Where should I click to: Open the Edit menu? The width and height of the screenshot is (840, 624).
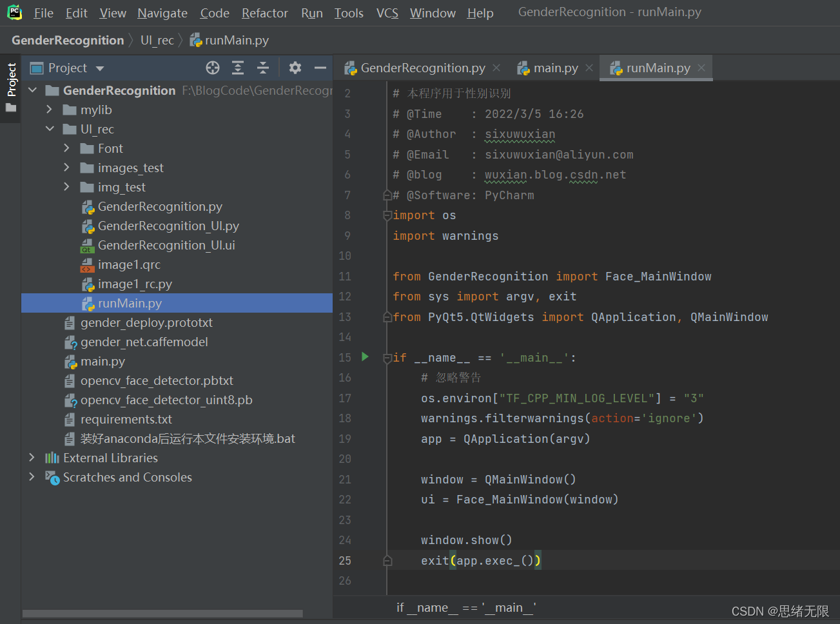76,13
